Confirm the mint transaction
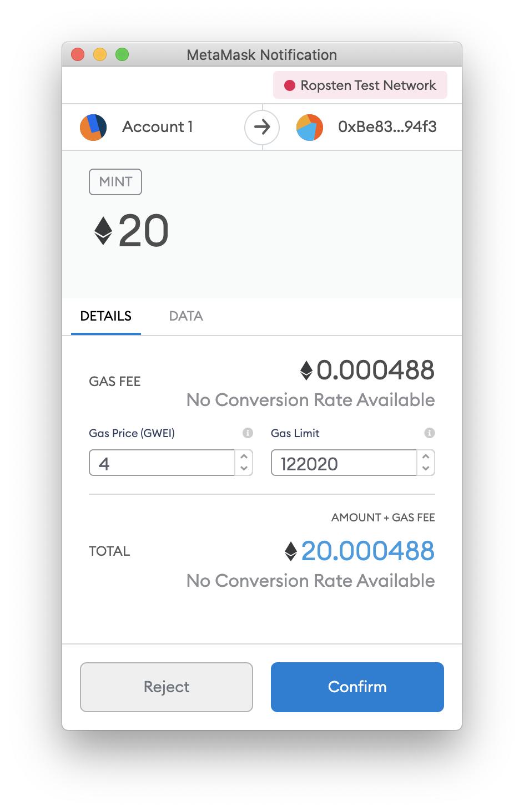 357,687
